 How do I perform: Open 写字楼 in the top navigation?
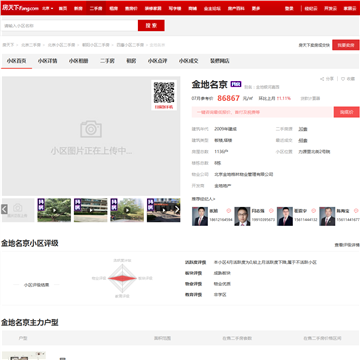pyautogui.click(x=175, y=8)
